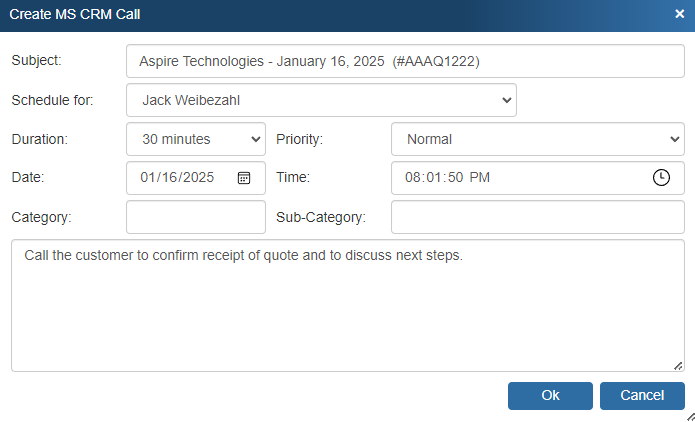Select the minutes segment in Time field

point(435,178)
